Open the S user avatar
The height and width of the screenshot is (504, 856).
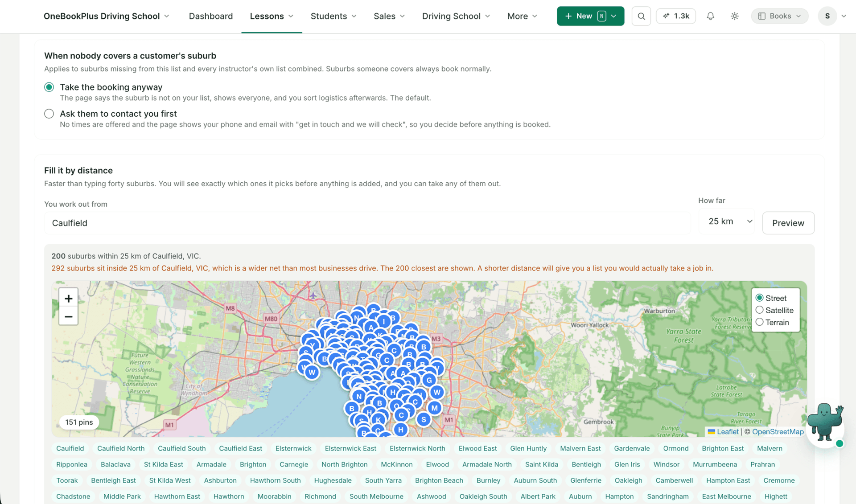pyautogui.click(x=827, y=16)
